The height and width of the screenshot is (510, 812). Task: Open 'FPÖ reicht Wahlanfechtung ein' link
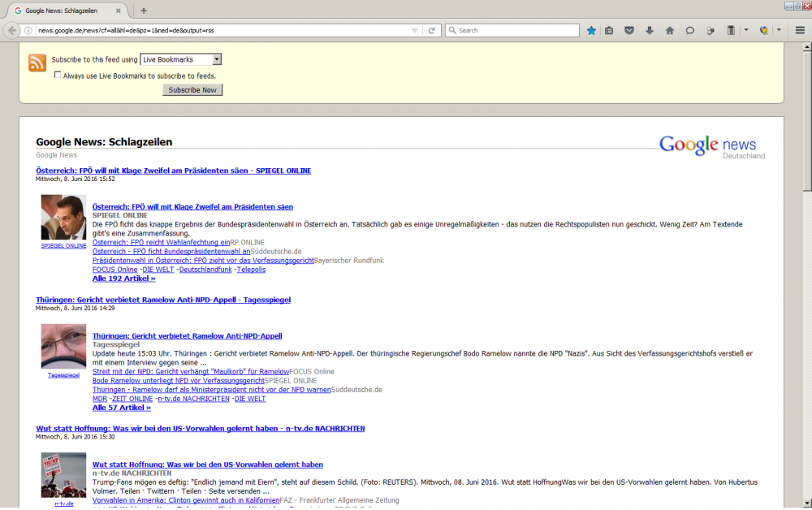point(161,242)
